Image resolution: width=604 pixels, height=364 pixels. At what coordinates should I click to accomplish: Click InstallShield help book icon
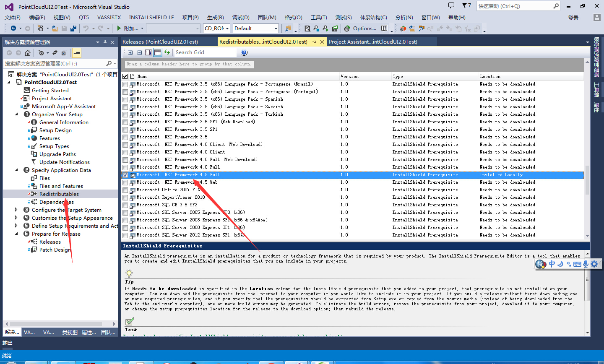[384, 29]
